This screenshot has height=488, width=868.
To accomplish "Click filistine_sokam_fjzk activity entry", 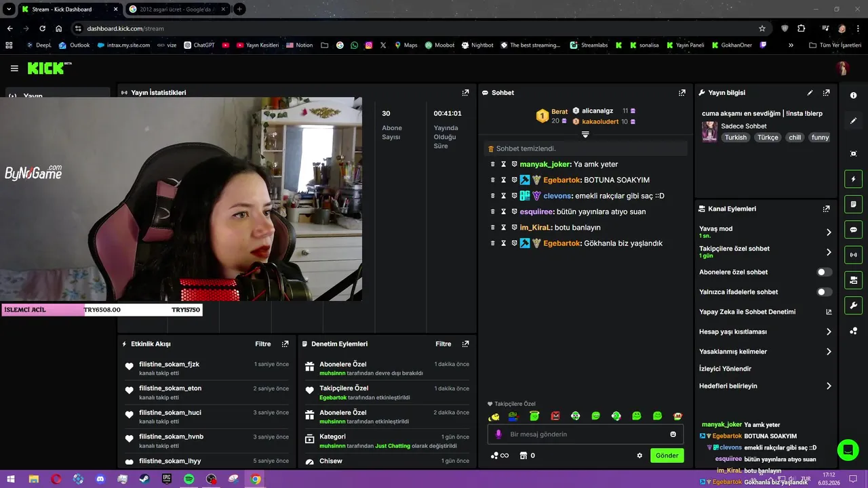I will coord(208,368).
